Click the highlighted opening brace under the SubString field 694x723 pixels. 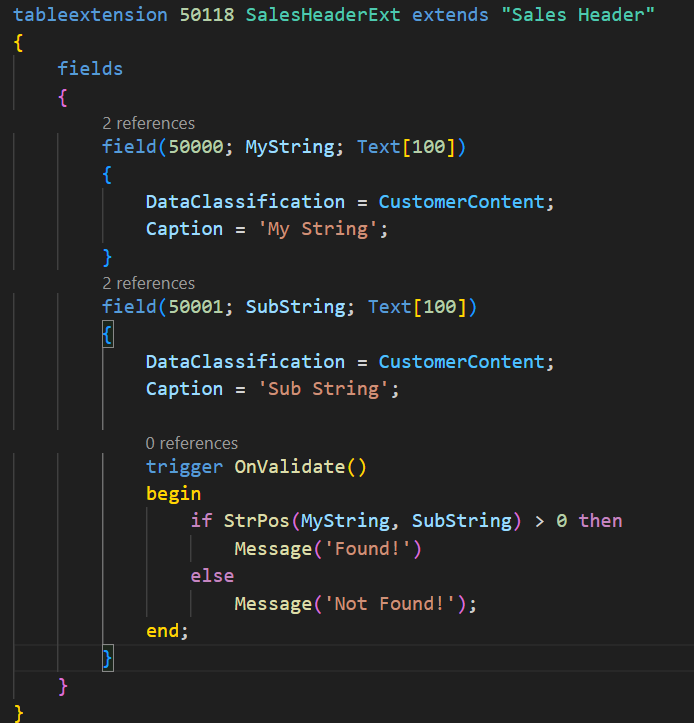(x=108, y=336)
